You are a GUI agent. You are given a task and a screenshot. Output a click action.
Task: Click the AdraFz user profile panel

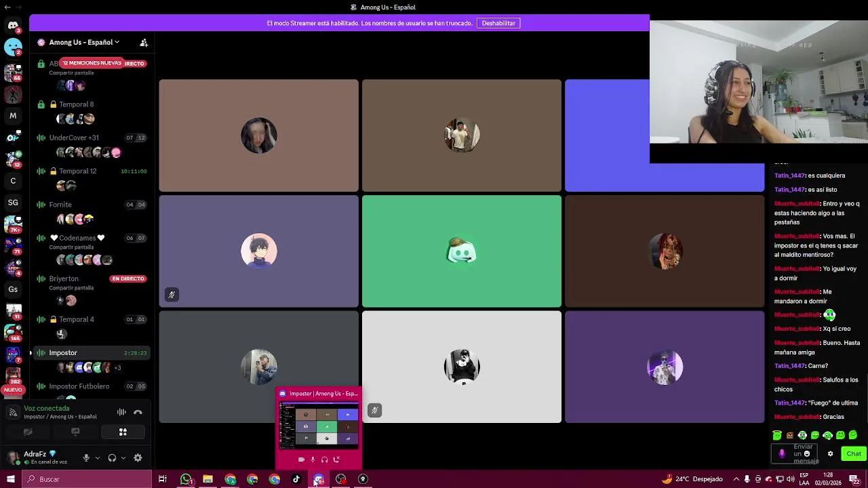(41, 457)
